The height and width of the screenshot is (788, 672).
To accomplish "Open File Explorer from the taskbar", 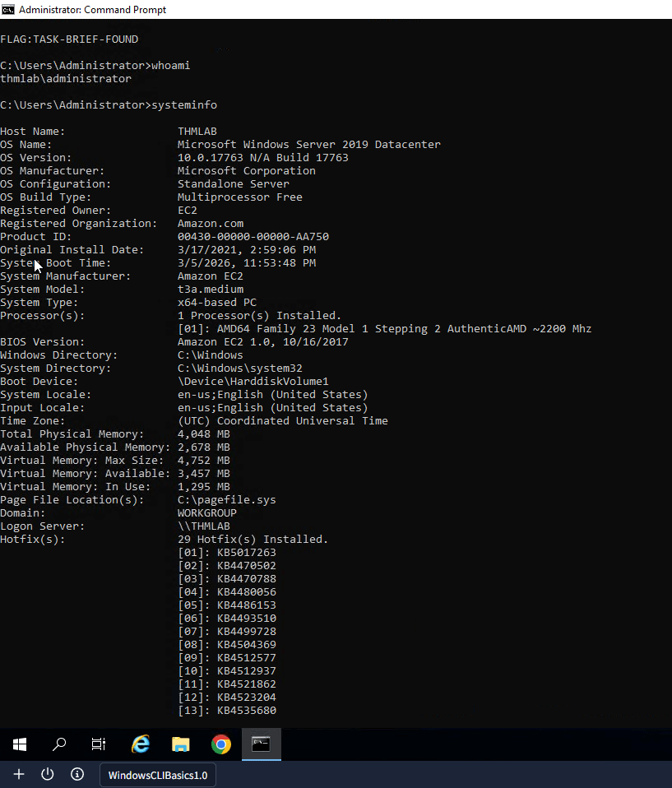I will pyautogui.click(x=180, y=744).
